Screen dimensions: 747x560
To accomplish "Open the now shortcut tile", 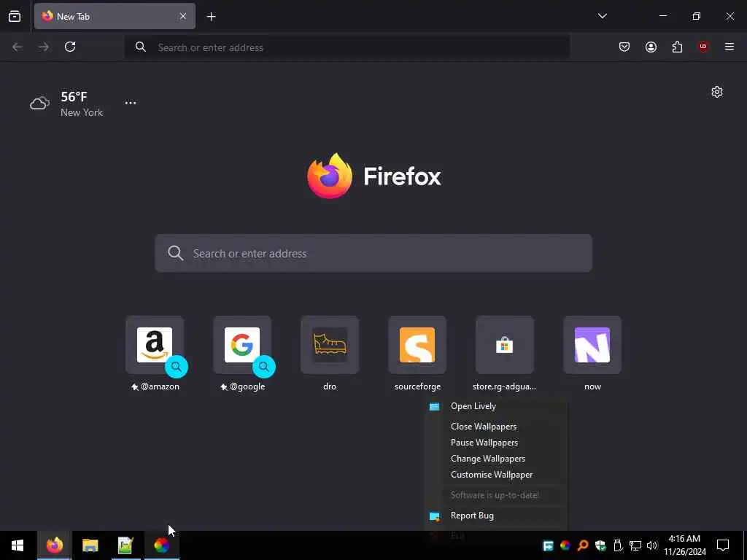I will (x=592, y=354).
